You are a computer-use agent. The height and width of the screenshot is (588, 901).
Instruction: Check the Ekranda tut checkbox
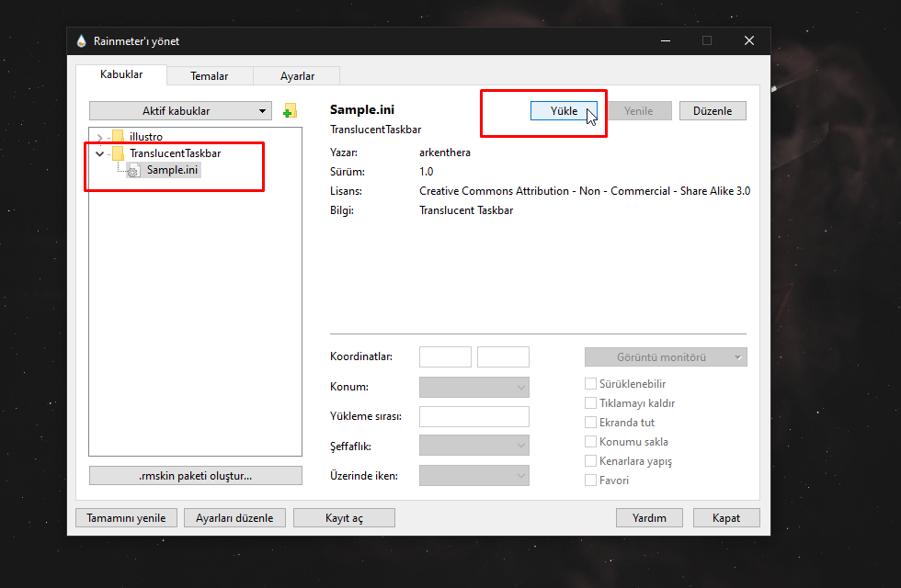click(590, 422)
